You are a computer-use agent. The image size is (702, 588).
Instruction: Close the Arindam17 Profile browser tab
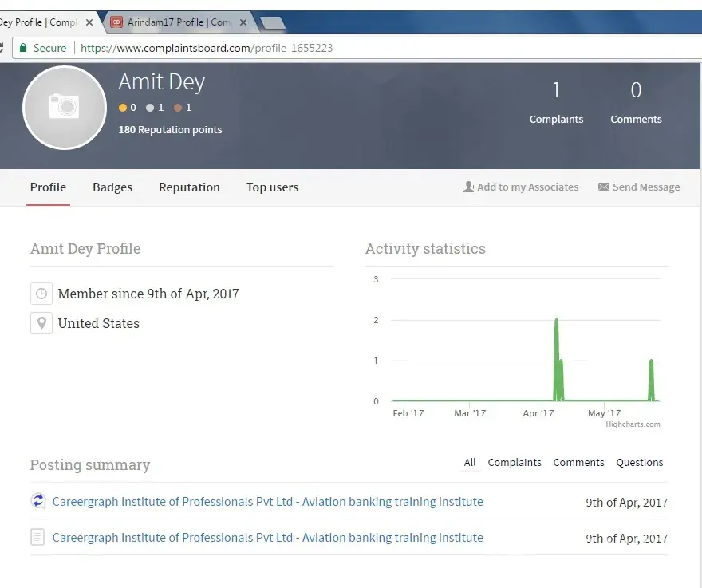243,22
